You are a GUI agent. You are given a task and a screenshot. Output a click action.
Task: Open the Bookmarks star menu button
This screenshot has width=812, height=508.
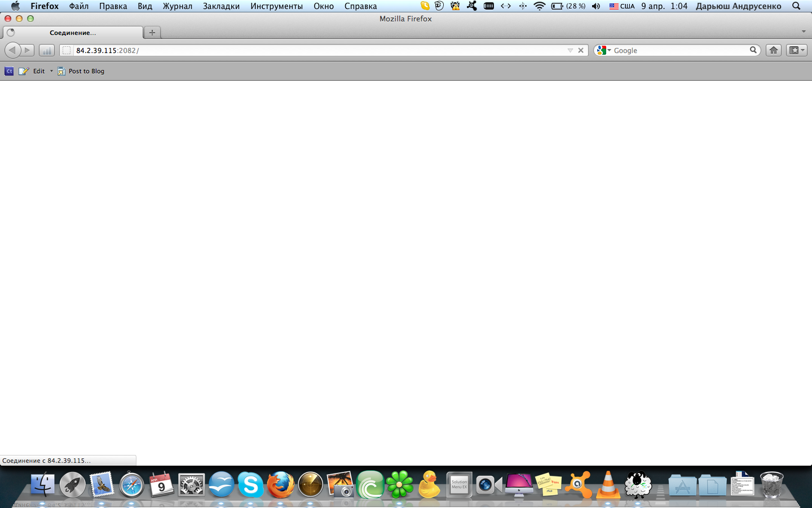pos(797,50)
